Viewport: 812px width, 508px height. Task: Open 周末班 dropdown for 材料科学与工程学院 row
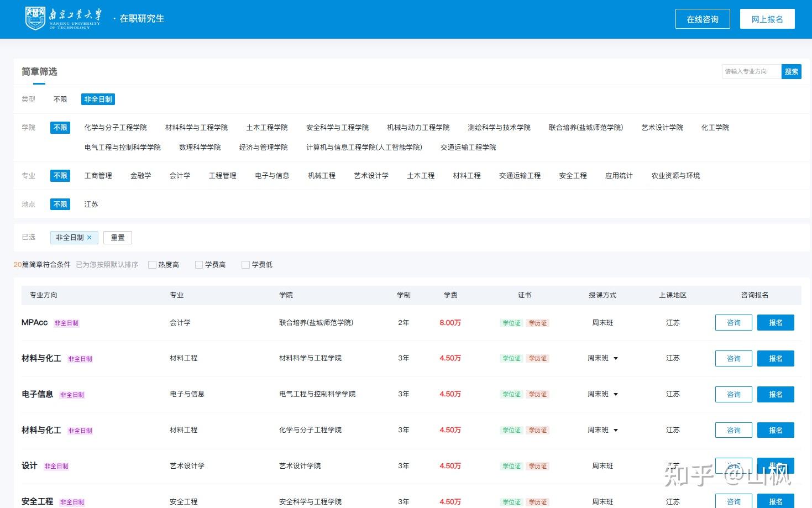(603, 358)
